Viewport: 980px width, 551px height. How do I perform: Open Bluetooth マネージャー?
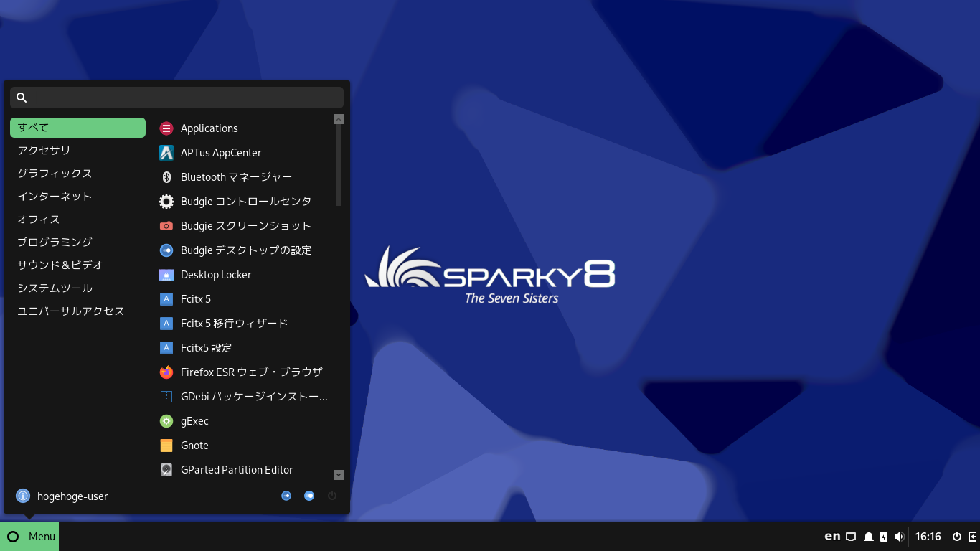[242, 177]
